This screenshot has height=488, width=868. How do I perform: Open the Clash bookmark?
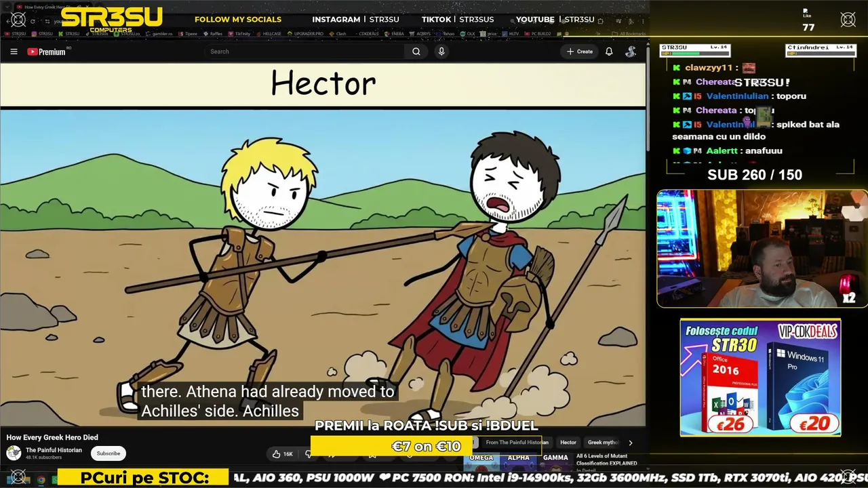(x=338, y=34)
